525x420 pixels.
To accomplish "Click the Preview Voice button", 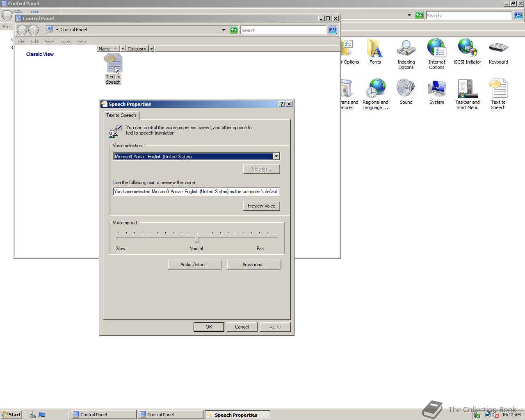I will click(x=261, y=206).
